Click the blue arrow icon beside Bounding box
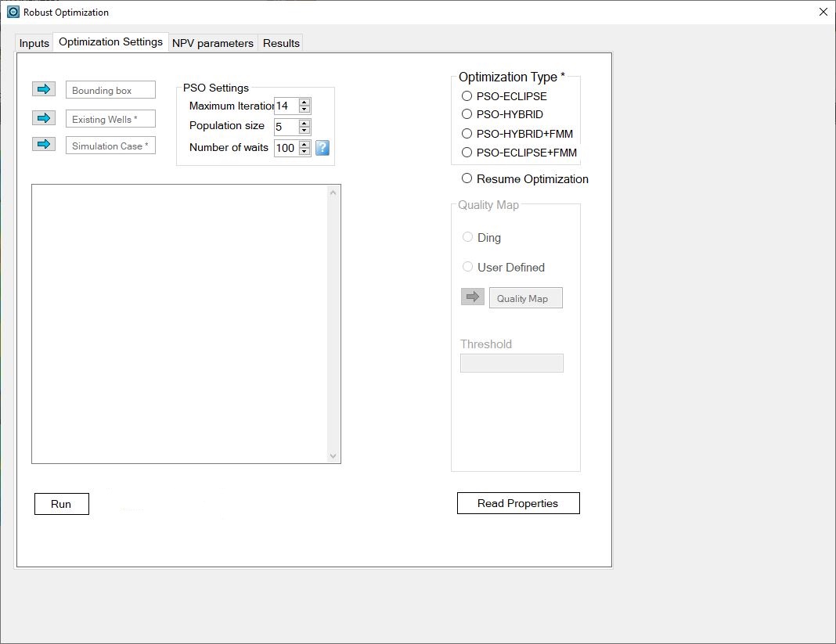Screen dimensions: 836x644 click(x=44, y=89)
